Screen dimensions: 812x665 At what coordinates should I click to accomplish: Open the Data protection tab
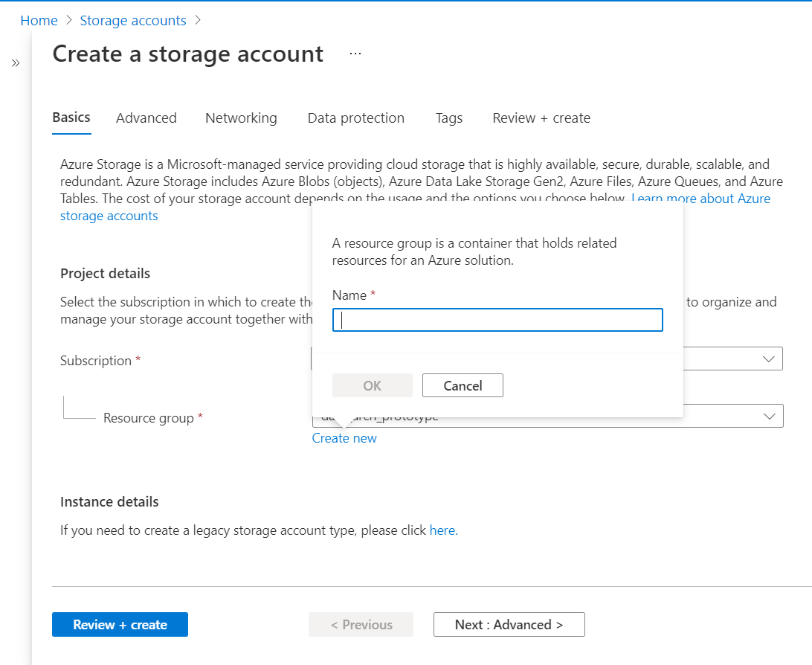click(x=356, y=118)
